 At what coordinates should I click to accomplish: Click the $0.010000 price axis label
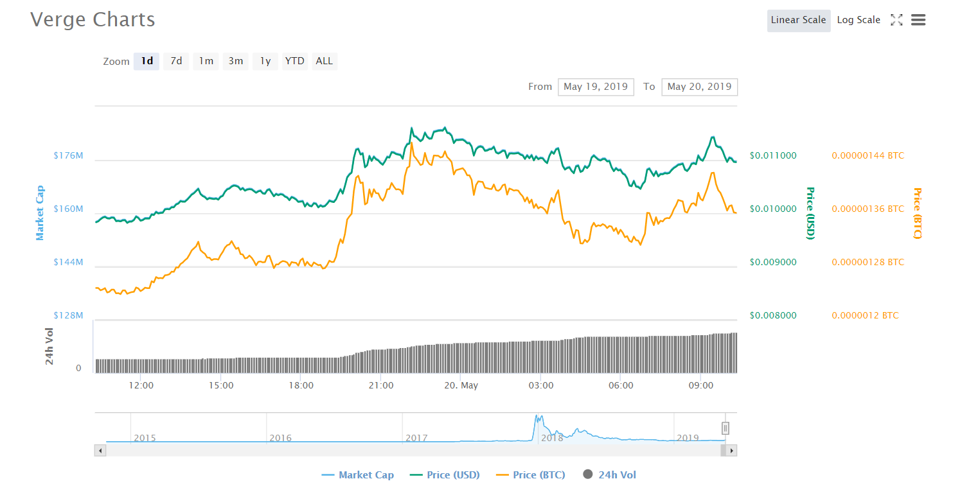(x=773, y=209)
